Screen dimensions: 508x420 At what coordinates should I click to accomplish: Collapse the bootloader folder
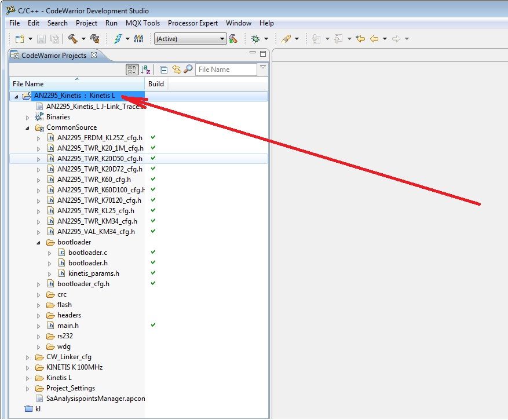pos(39,243)
